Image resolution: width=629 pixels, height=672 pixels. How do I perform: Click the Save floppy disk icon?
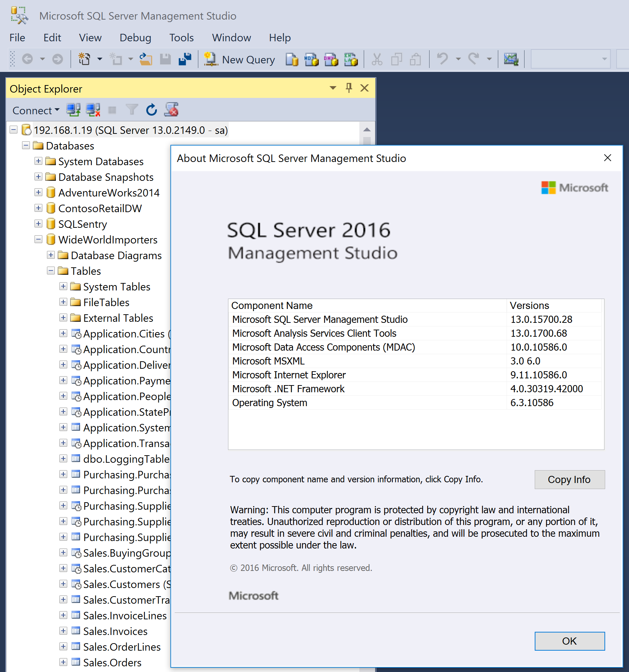coord(165,59)
